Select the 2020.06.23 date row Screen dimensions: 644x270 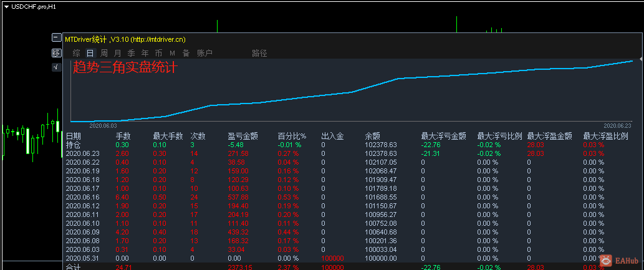point(83,153)
